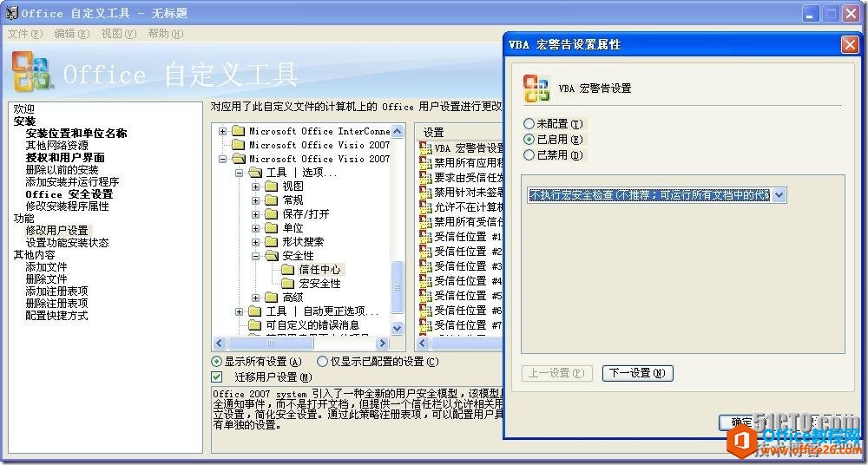Open the 视图 menu in menu bar
The height and width of the screenshot is (465, 868).
118,34
